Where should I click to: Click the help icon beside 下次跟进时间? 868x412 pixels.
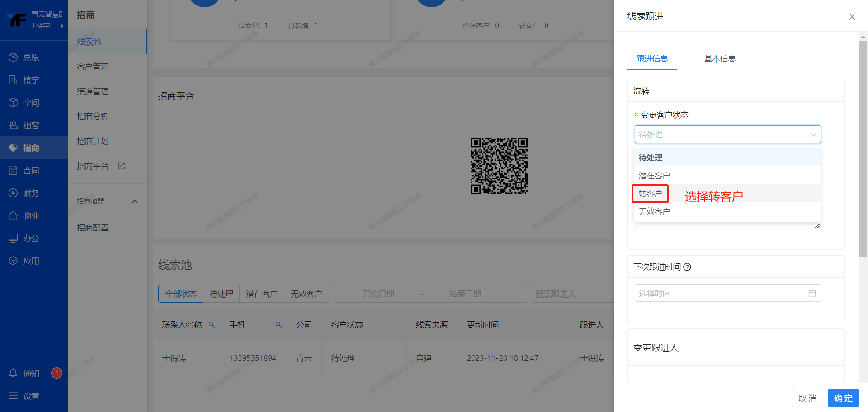click(687, 267)
